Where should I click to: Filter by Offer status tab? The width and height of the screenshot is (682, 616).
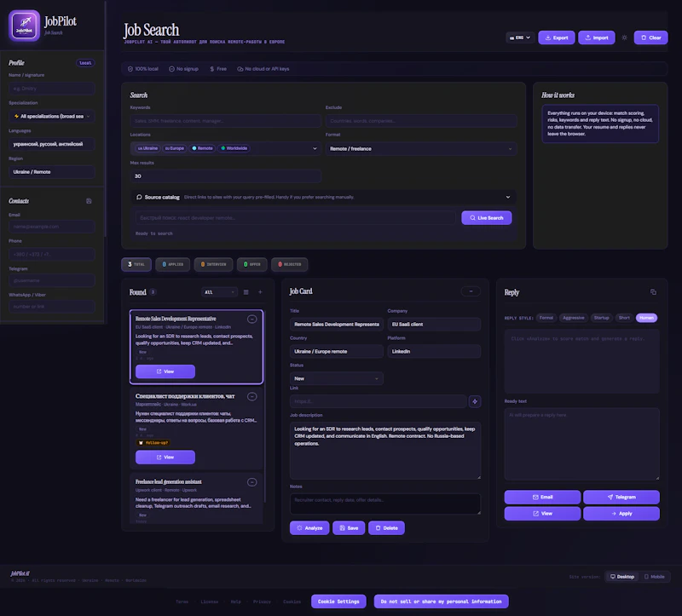pos(251,264)
